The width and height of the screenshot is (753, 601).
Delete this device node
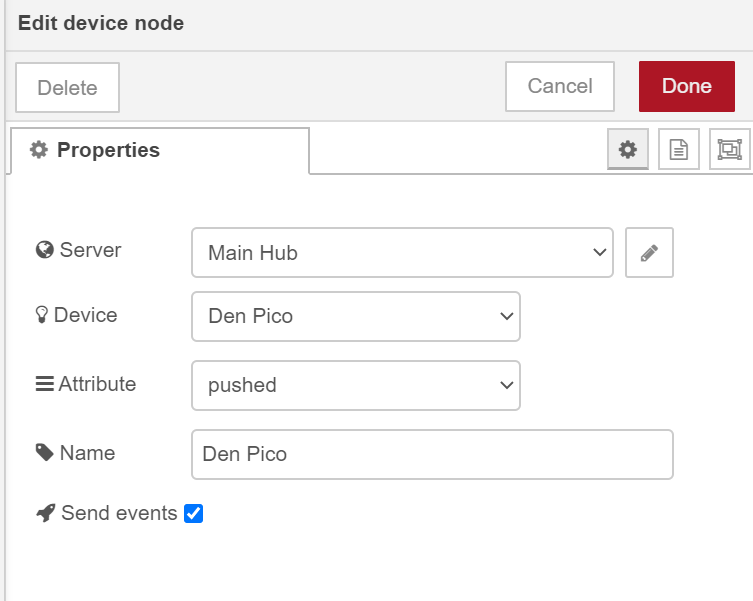[x=67, y=87]
